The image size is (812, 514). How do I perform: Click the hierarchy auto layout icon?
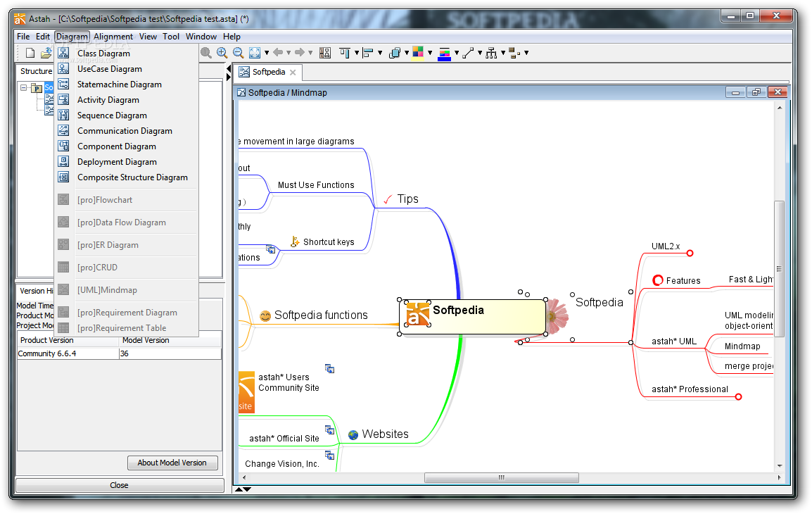click(x=491, y=53)
